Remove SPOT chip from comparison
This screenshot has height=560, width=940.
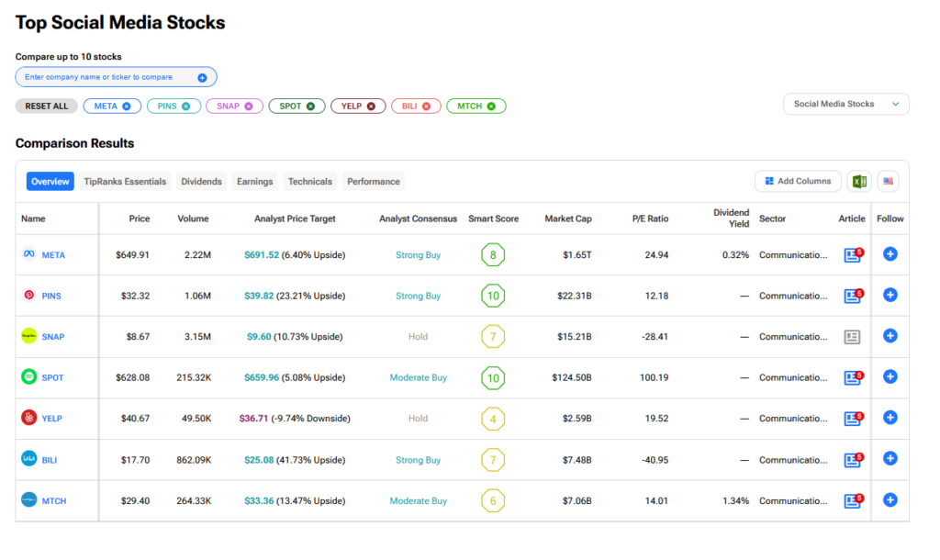310,106
